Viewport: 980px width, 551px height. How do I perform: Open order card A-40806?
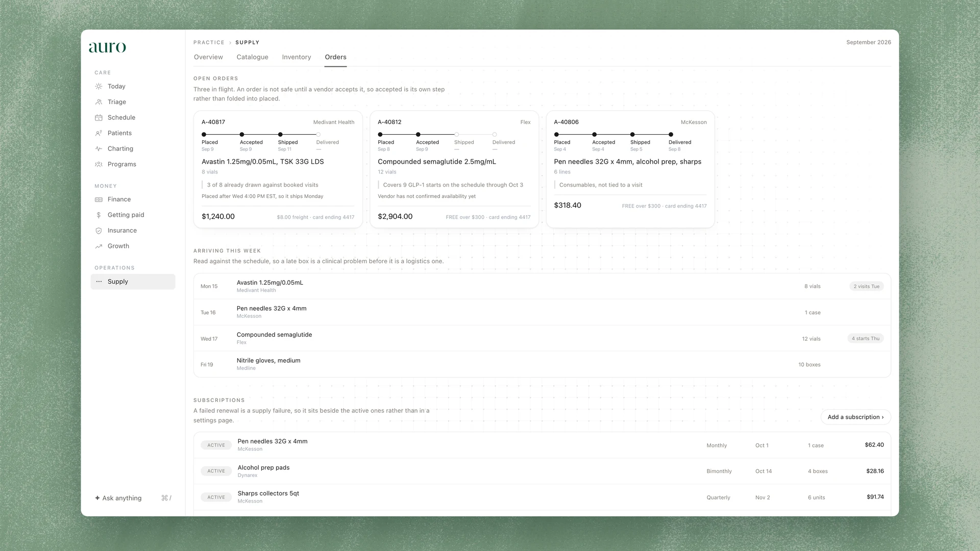(630, 169)
